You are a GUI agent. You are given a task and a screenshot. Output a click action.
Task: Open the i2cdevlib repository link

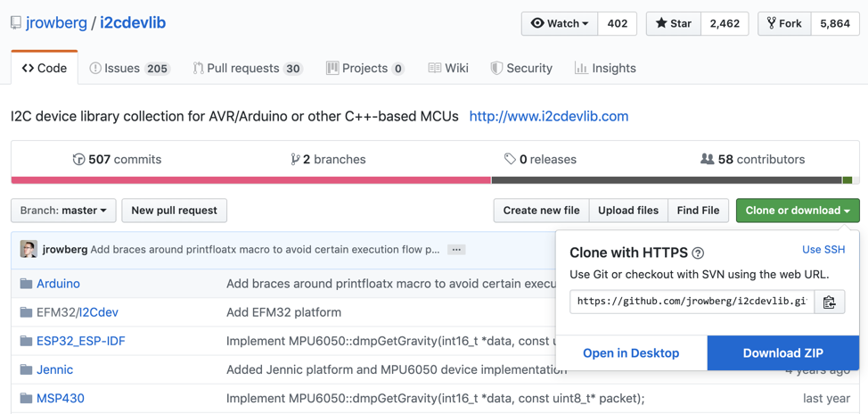click(133, 22)
